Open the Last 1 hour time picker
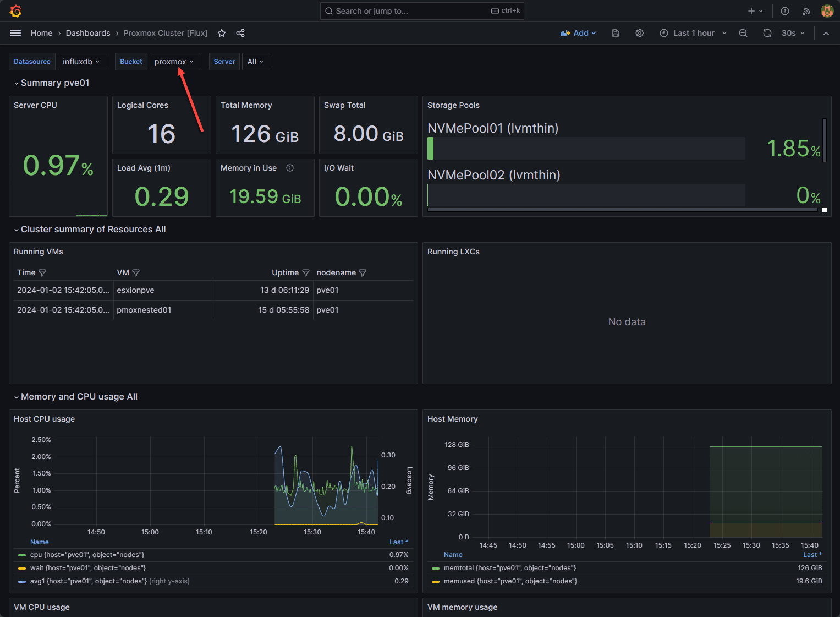This screenshot has width=840, height=617. [693, 33]
